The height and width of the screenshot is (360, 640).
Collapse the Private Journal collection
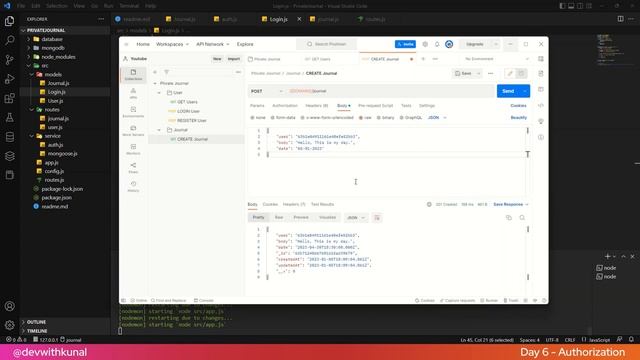coord(155,83)
